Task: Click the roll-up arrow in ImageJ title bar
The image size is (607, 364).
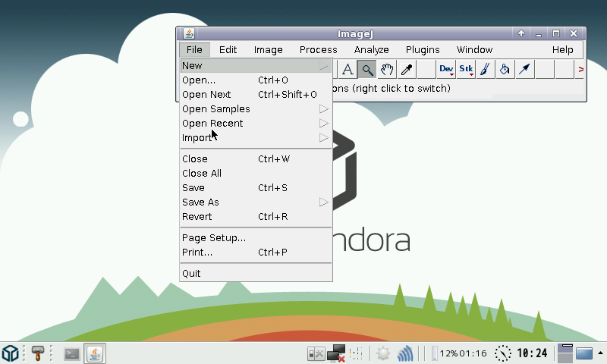Action: pyautogui.click(x=521, y=33)
